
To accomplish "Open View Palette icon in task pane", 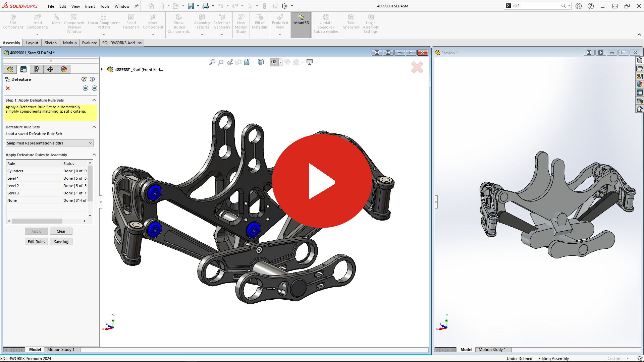I will pyautogui.click(x=640, y=76).
